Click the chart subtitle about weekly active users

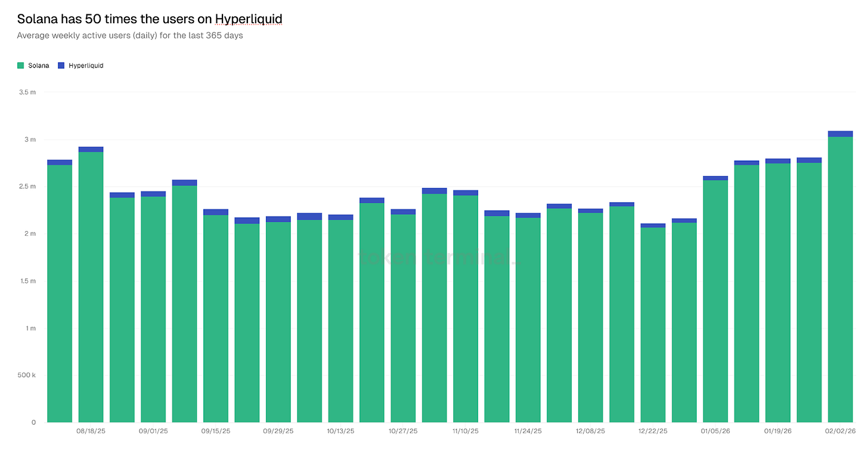pos(130,35)
